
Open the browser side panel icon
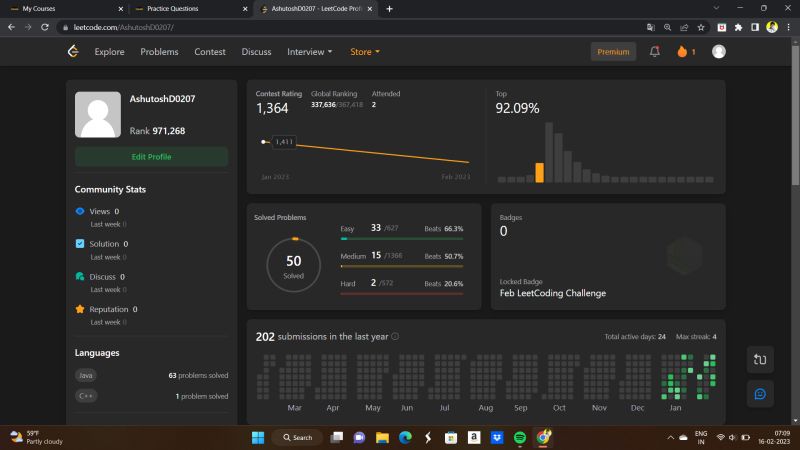tap(755, 28)
